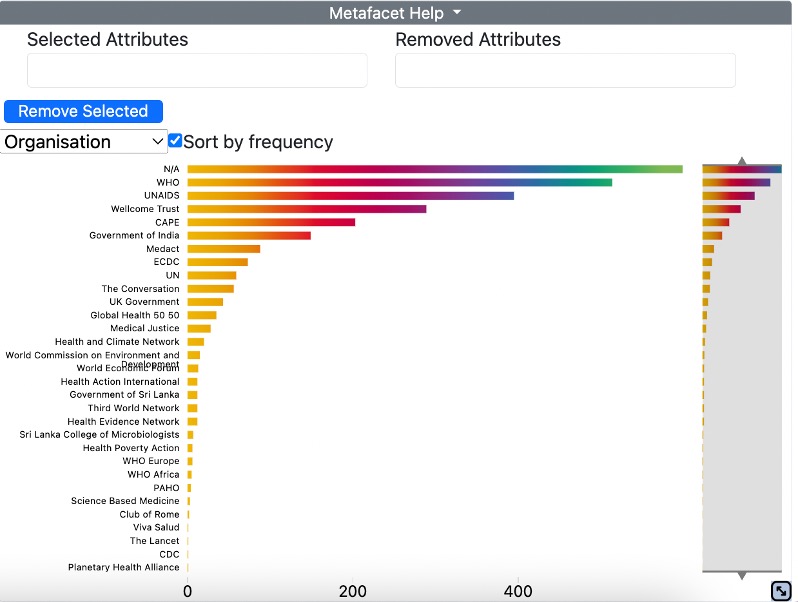Image resolution: width=798 pixels, height=602 pixels.
Task: Click the Health and Climate Network label
Action: [117, 341]
